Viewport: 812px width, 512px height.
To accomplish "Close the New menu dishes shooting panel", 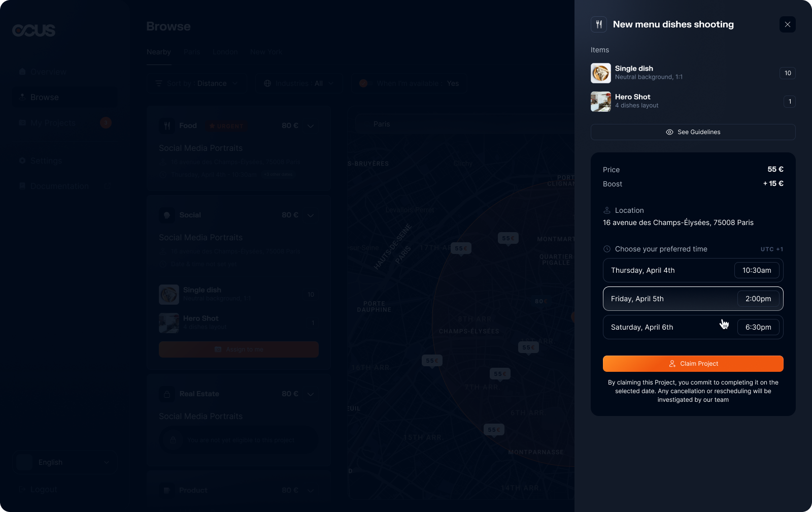I will (x=787, y=24).
